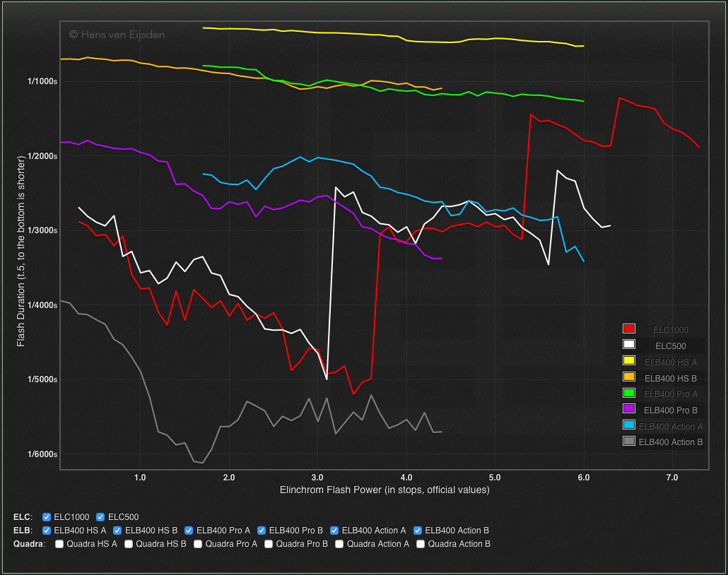Check the Quadra Action B box
Viewport: 728px width, 575px height.
tap(421, 544)
